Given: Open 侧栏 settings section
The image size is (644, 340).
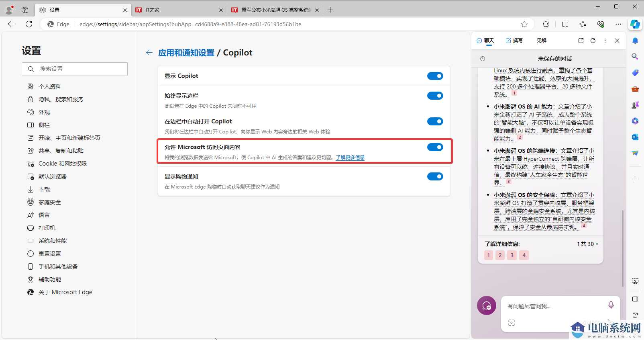Looking at the screenshot, I should click(x=44, y=125).
